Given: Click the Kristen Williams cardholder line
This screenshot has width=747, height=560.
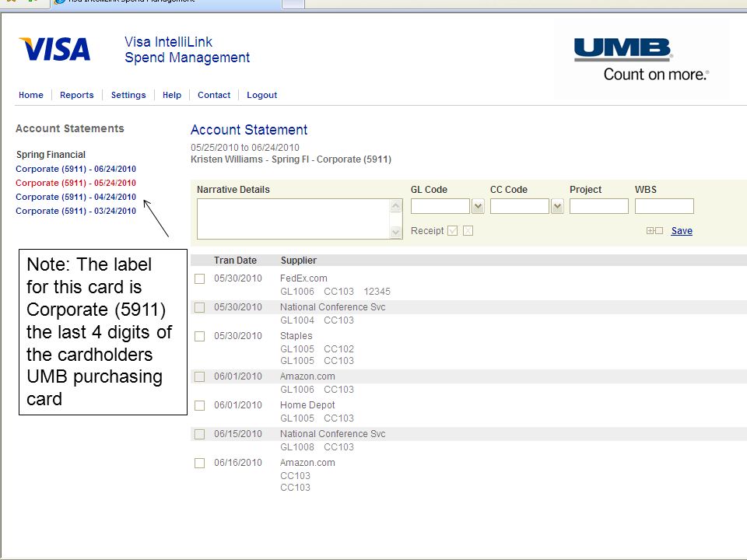Looking at the screenshot, I should 291,159.
